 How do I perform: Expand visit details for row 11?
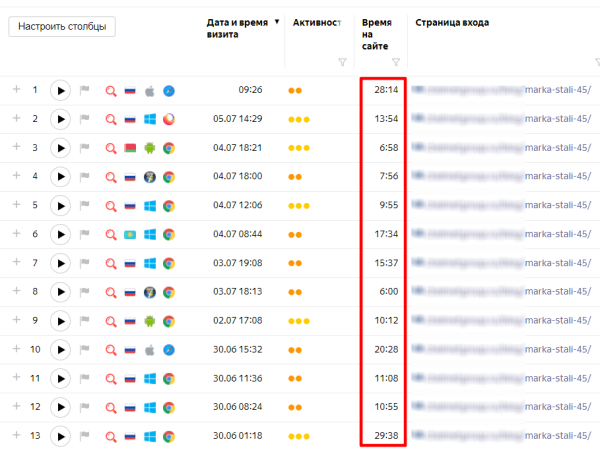(x=16, y=377)
